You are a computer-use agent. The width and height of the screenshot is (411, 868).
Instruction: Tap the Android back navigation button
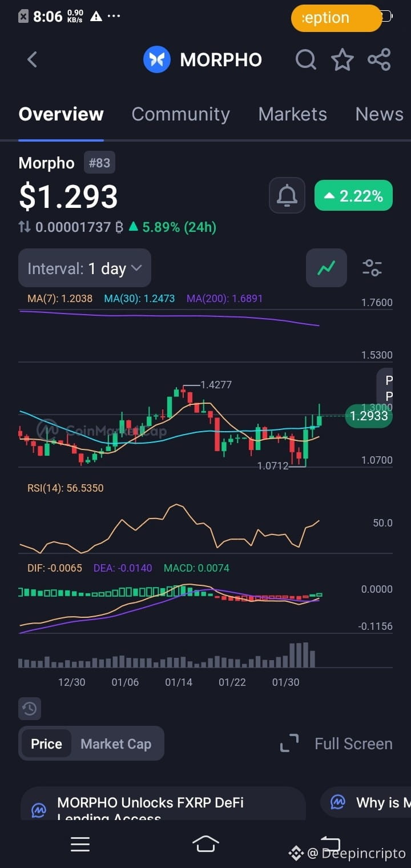point(331,843)
